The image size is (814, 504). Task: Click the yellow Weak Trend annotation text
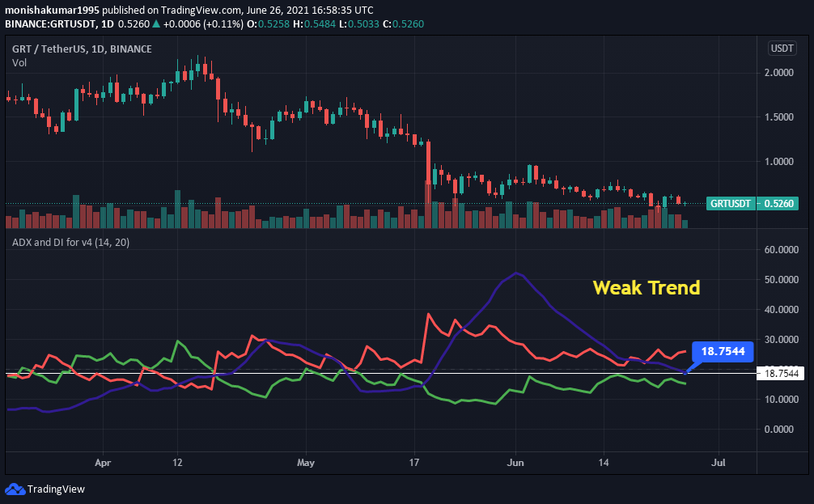coord(647,287)
